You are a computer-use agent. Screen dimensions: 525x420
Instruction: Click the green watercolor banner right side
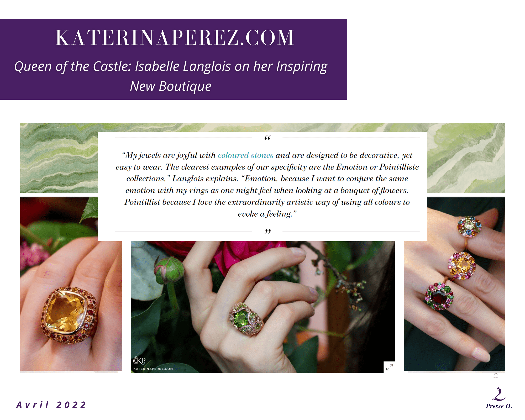[466, 158]
